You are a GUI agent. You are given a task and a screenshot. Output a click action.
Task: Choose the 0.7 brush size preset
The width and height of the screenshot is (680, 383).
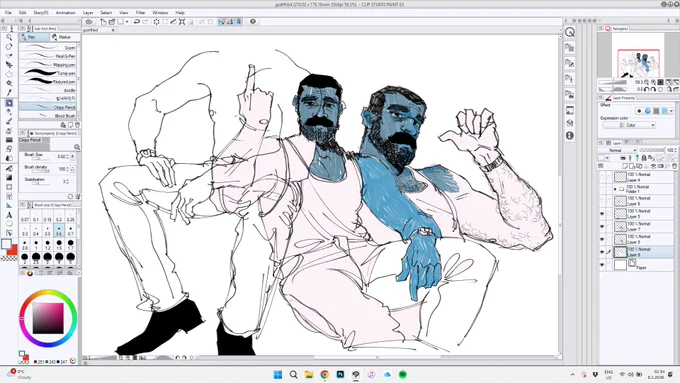pos(71,230)
